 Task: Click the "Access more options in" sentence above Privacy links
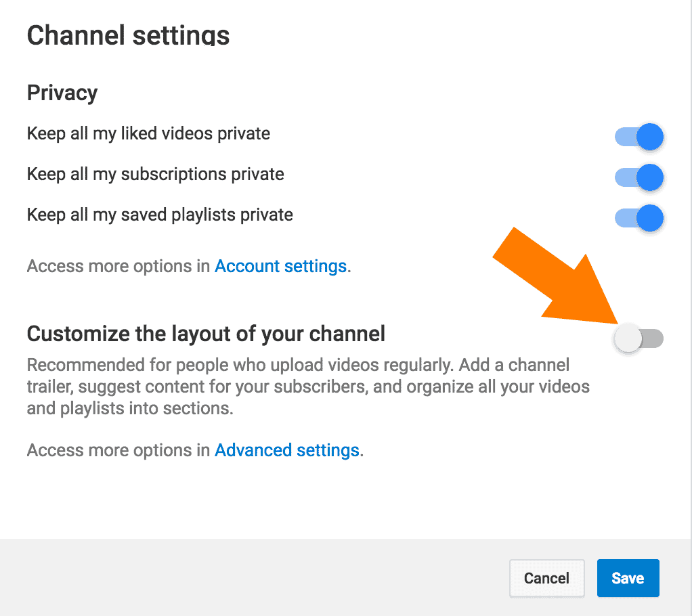[118, 265]
